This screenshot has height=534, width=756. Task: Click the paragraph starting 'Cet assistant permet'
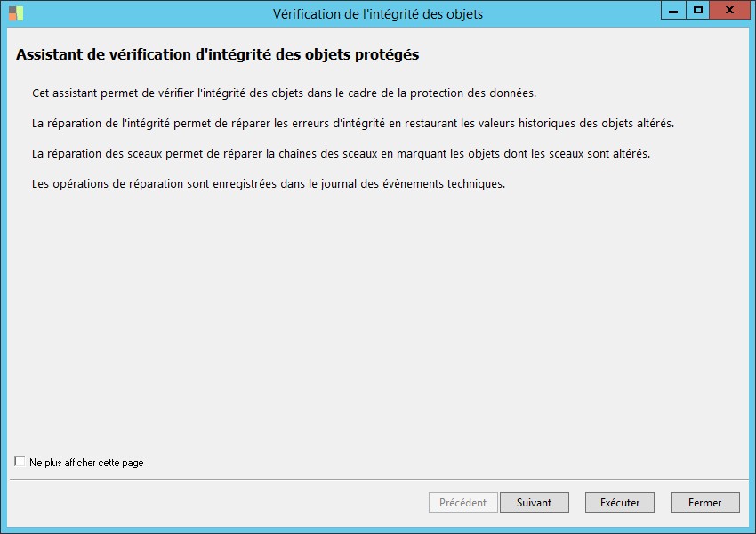tap(284, 93)
